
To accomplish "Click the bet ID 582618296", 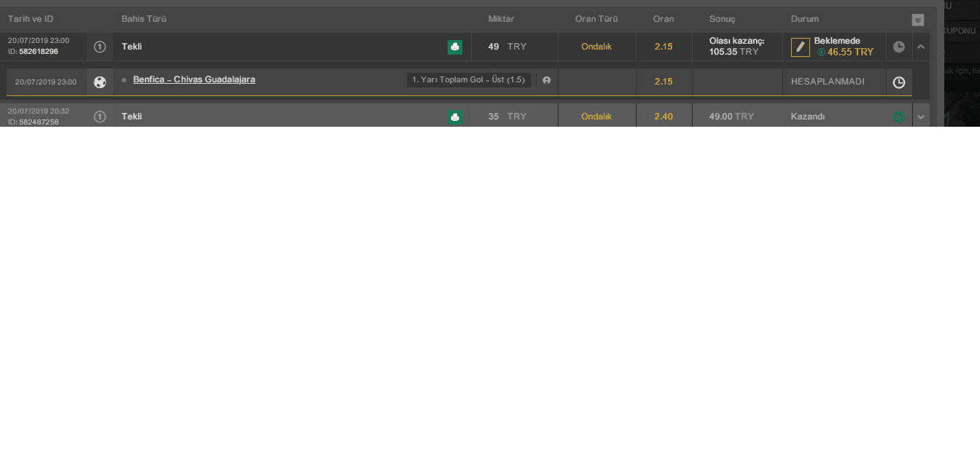I will click(39, 52).
